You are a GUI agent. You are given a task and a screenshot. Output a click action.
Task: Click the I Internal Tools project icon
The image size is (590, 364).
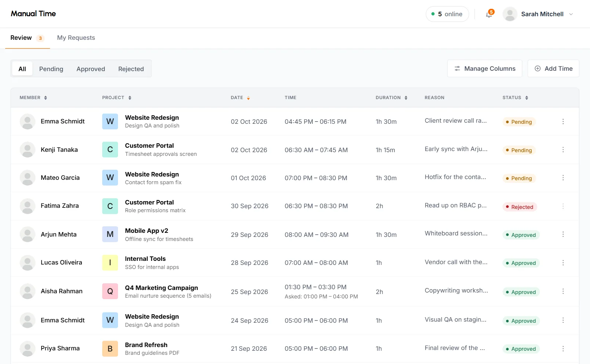pos(110,263)
